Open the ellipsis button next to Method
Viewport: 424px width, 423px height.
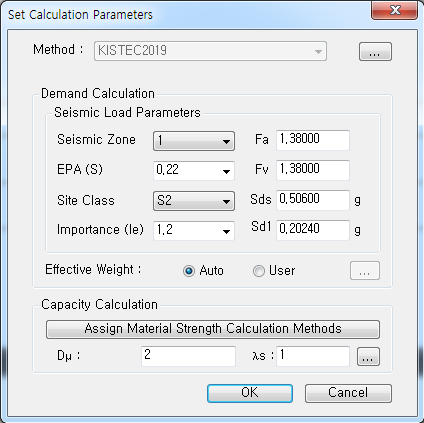tap(375, 52)
